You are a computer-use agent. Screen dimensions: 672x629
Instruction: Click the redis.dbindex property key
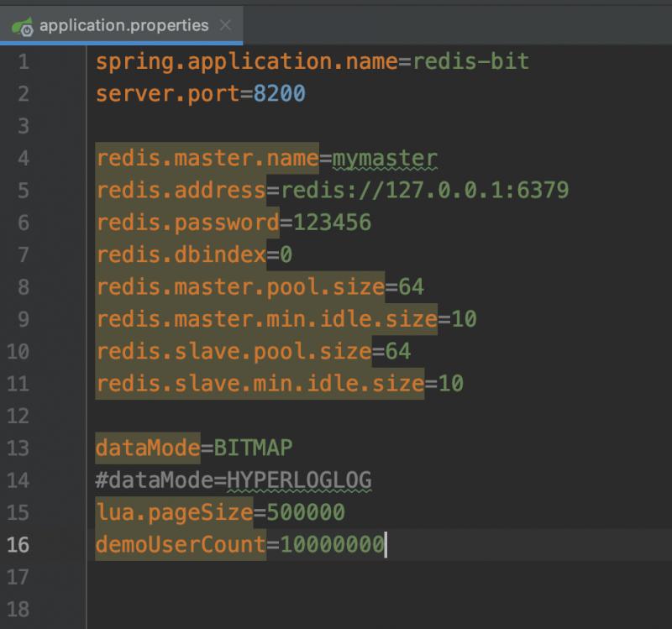point(181,255)
